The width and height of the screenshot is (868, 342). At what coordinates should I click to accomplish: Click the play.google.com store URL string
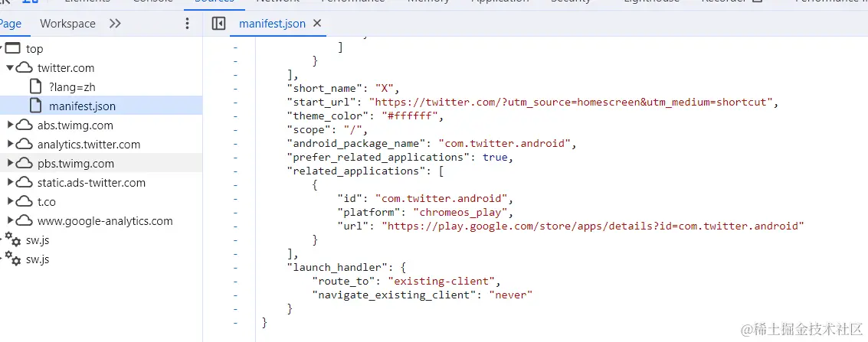pyautogui.click(x=592, y=226)
